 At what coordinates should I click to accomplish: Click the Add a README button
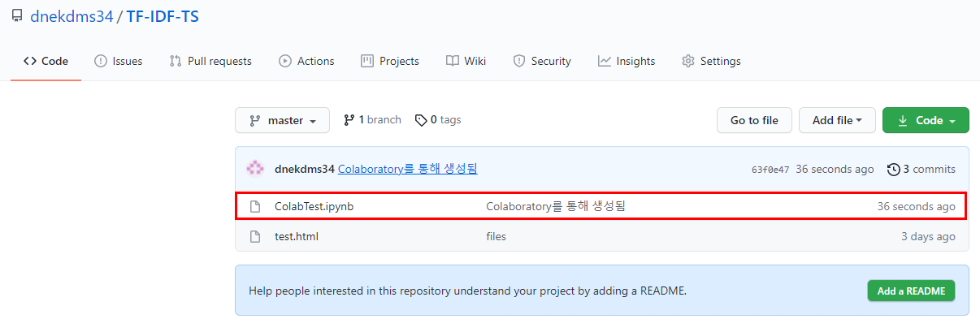[x=911, y=291]
